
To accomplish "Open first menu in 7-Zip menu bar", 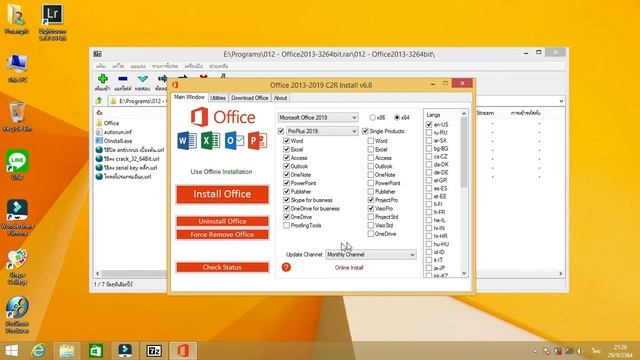I will pyautogui.click(x=101, y=66).
